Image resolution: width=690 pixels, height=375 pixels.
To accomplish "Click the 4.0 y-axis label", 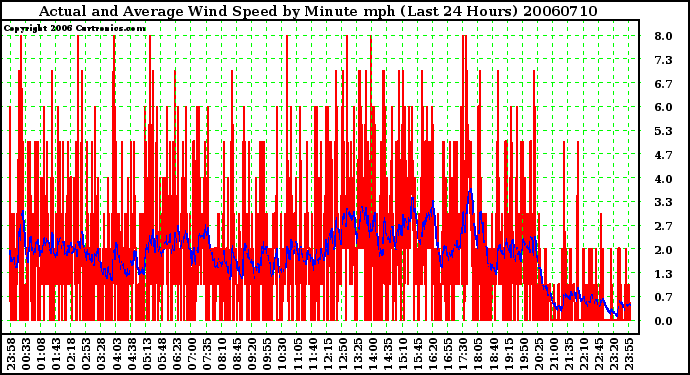I will click(x=663, y=179).
